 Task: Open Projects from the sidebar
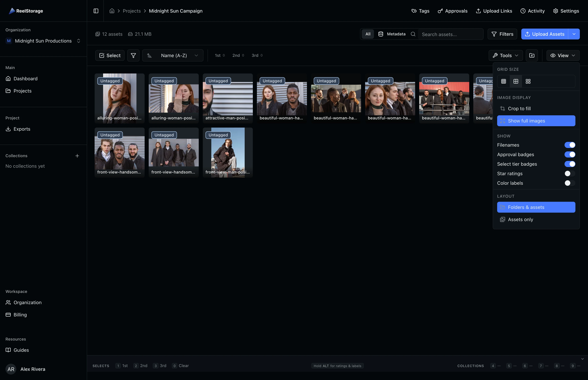(x=22, y=90)
